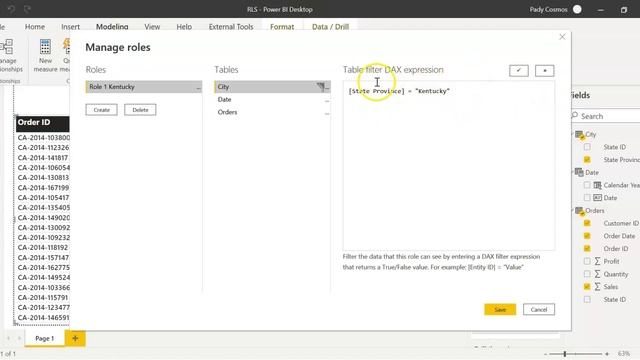Screen dimensions: 640x360
Task: Add a new page with plus button
Action: coord(75,338)
